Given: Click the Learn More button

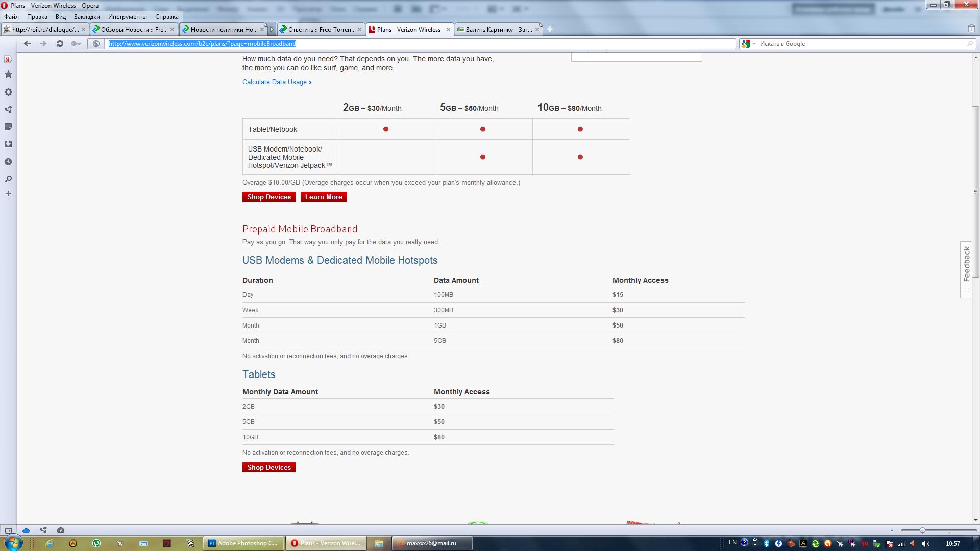Looking at the screenshot, I should tap(323, 197).
